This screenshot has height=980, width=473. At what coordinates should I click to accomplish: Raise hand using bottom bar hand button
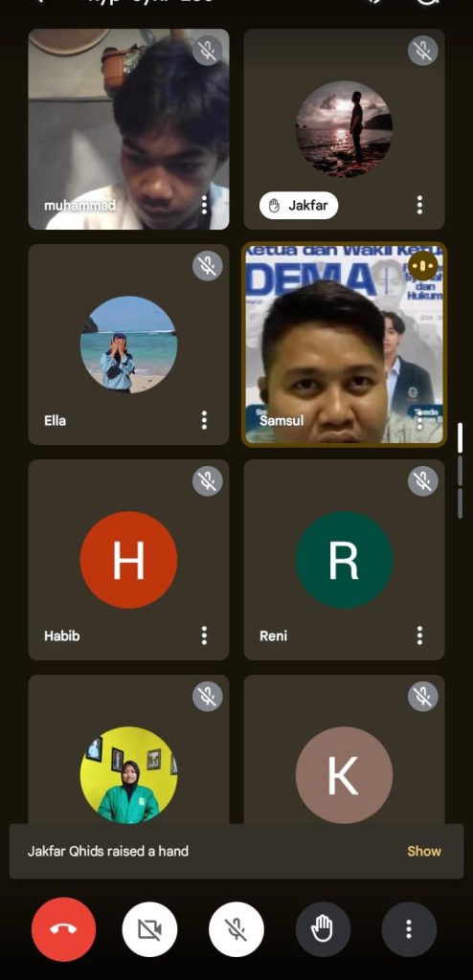point(323,929)
